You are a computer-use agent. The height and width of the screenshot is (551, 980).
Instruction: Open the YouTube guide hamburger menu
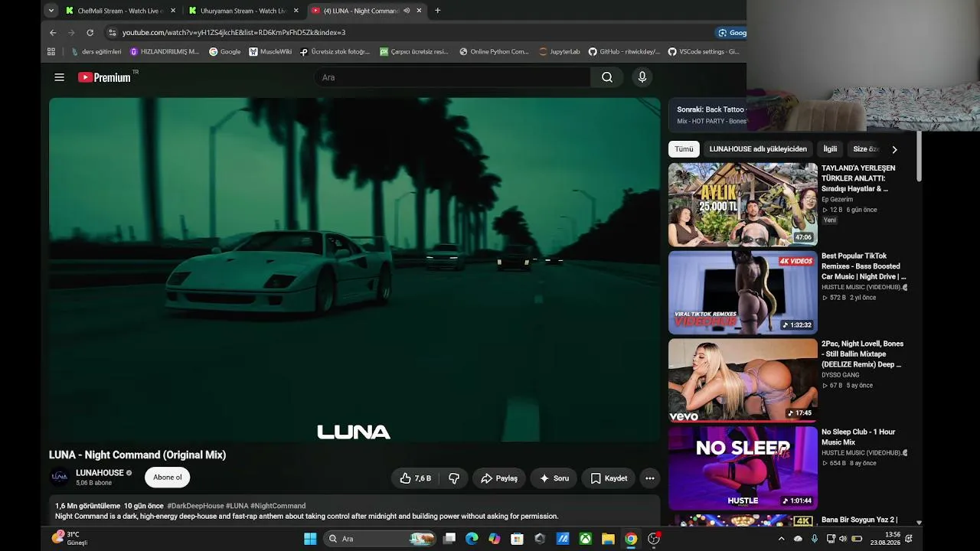click(x=59, y=77)
